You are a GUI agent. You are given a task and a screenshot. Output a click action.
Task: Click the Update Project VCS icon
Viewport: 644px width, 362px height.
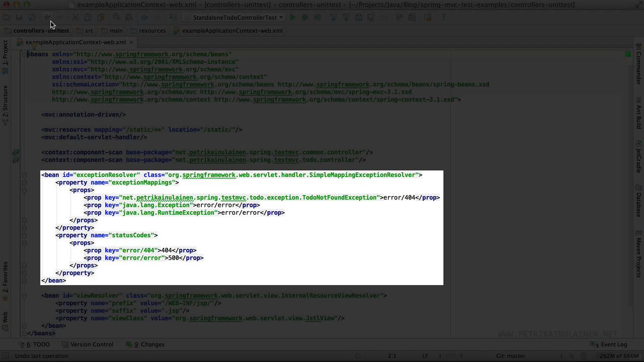coord(333,17)
